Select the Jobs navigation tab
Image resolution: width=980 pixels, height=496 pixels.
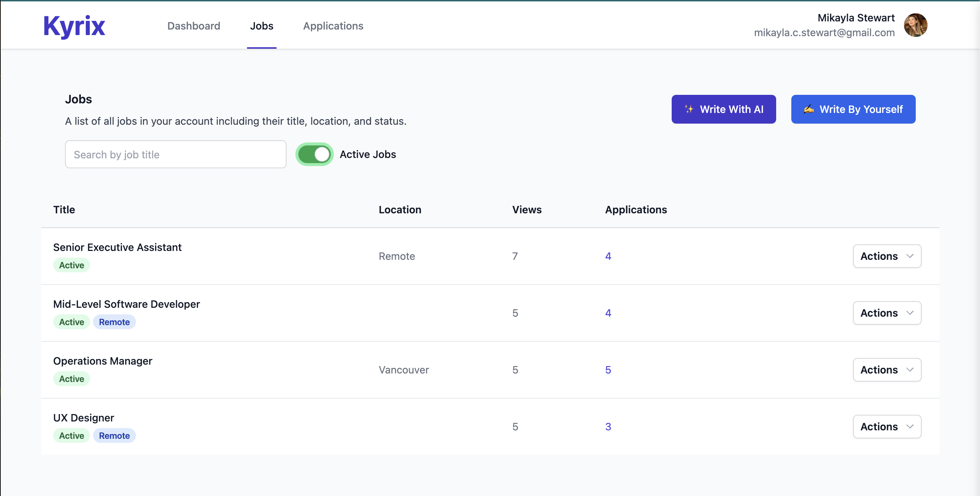[261, 26]
